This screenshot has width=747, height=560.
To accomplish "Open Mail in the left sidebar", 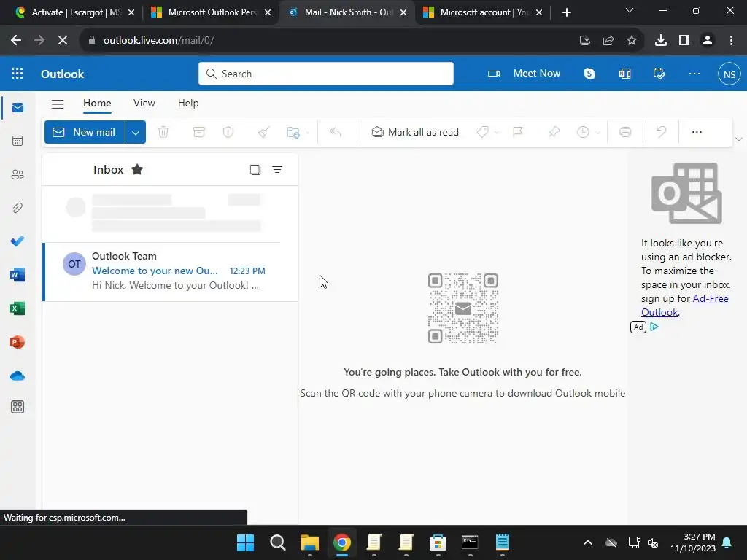I will click(x=18, y=108).
